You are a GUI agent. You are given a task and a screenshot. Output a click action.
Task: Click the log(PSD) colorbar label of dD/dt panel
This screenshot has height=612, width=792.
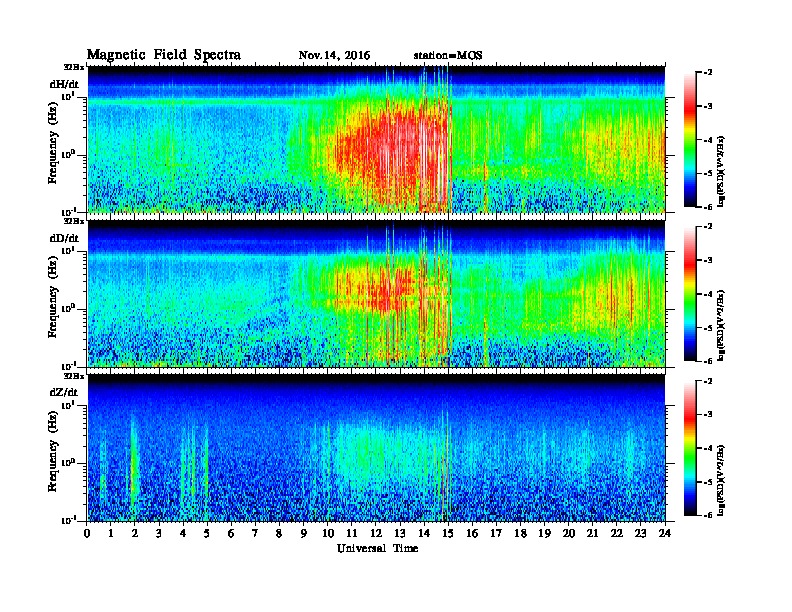[722, 325]
